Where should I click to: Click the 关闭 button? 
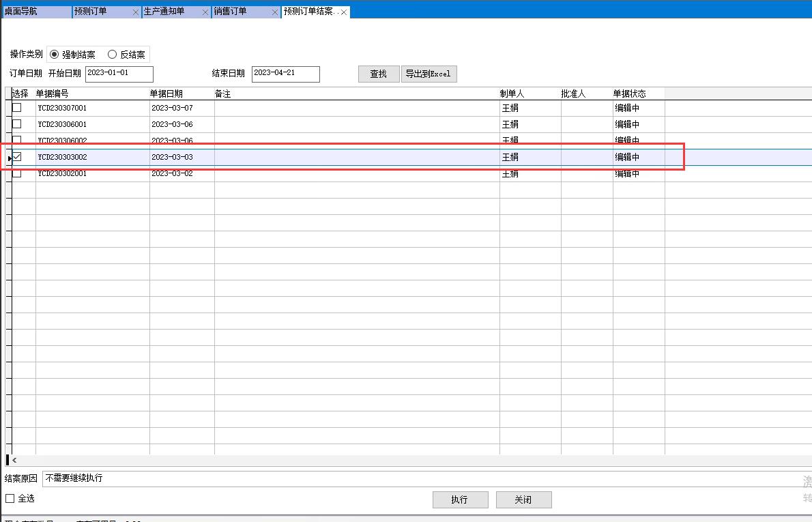coord(523,500)
